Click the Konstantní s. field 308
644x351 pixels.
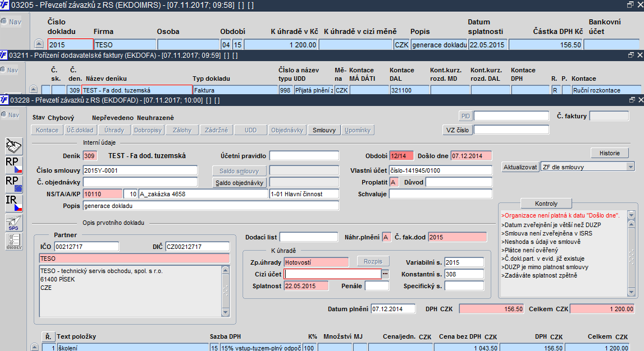[x=464, y=274]
